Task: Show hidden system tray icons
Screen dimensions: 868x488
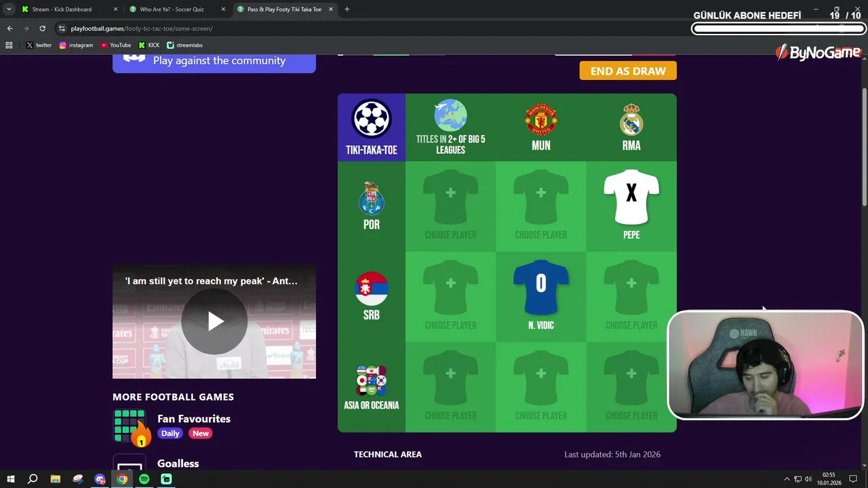Action: [787, 479]
